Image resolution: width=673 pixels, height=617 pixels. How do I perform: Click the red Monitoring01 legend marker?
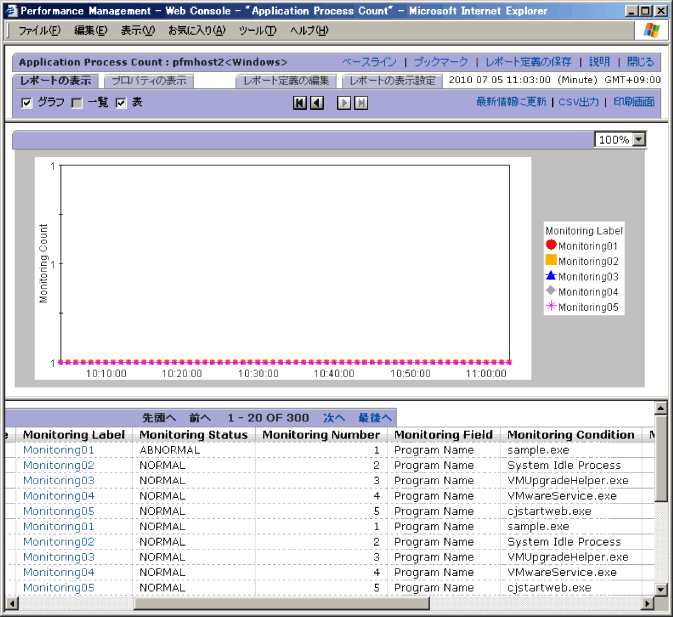point(551,245)
